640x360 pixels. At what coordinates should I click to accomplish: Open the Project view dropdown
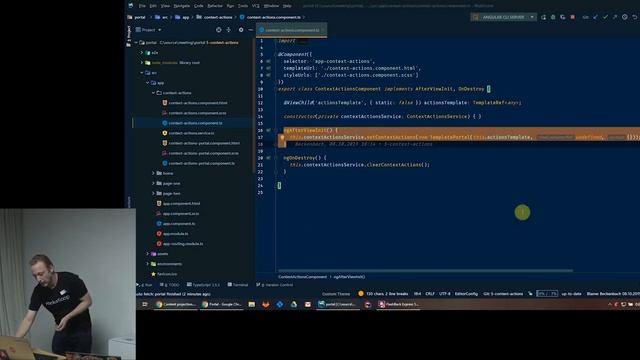click(x=149, y=30)
